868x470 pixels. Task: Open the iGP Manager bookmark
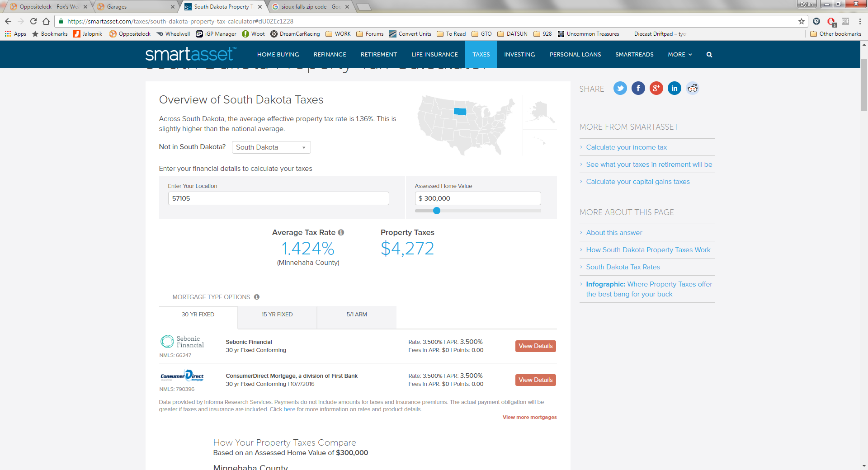pyautogui.click(x=216, y=34)
